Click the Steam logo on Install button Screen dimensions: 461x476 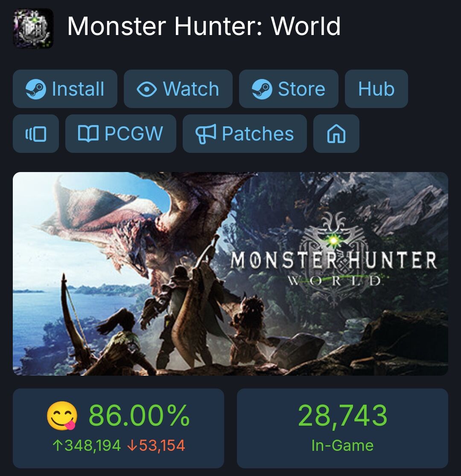click(x=36, y=89)
